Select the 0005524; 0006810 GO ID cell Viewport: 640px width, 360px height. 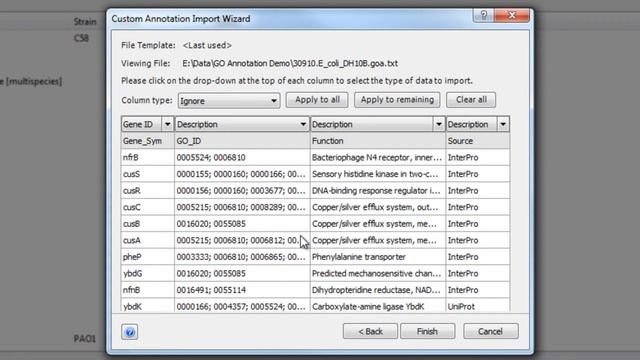(x=242, y=158)
